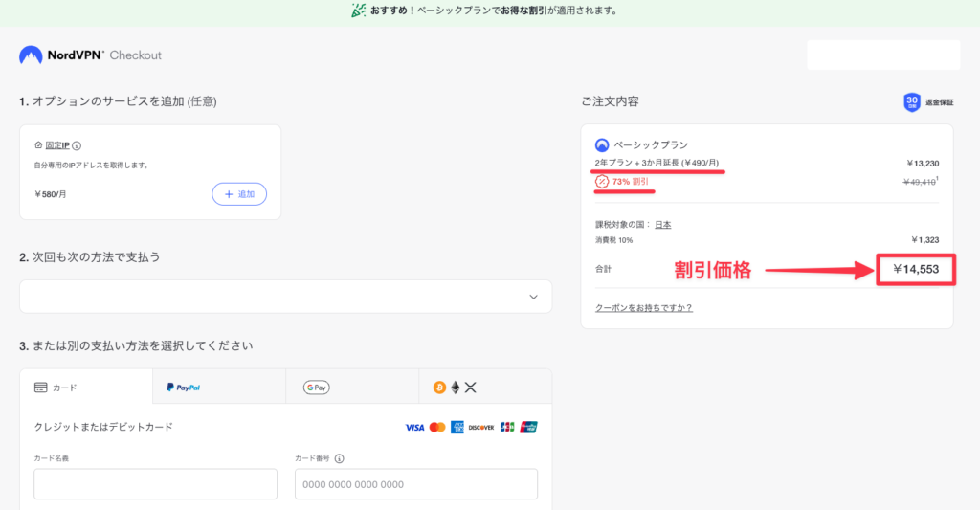Click the Ethereum icon in crypto tab
980x510 pixels.
coord(456,388)
